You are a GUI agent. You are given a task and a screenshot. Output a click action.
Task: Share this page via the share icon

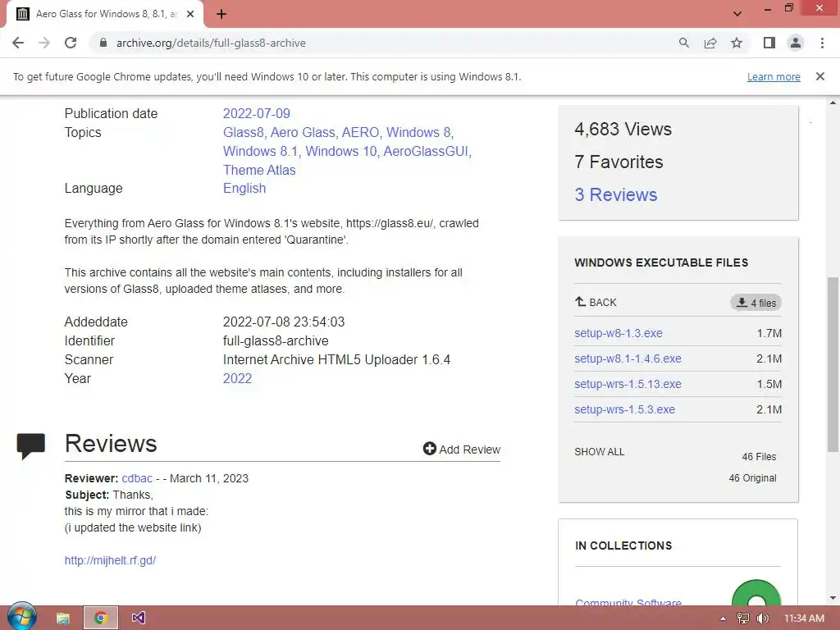coord(710,43)
